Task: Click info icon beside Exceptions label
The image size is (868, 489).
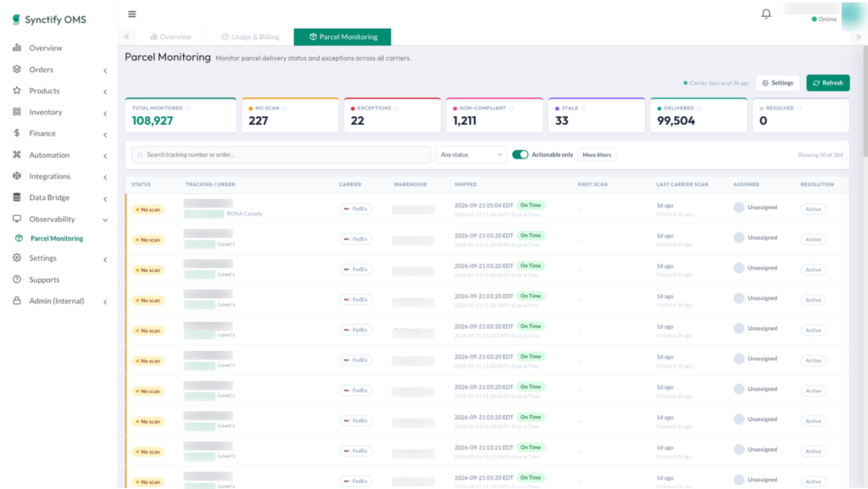Action: (x=397, y=108)
